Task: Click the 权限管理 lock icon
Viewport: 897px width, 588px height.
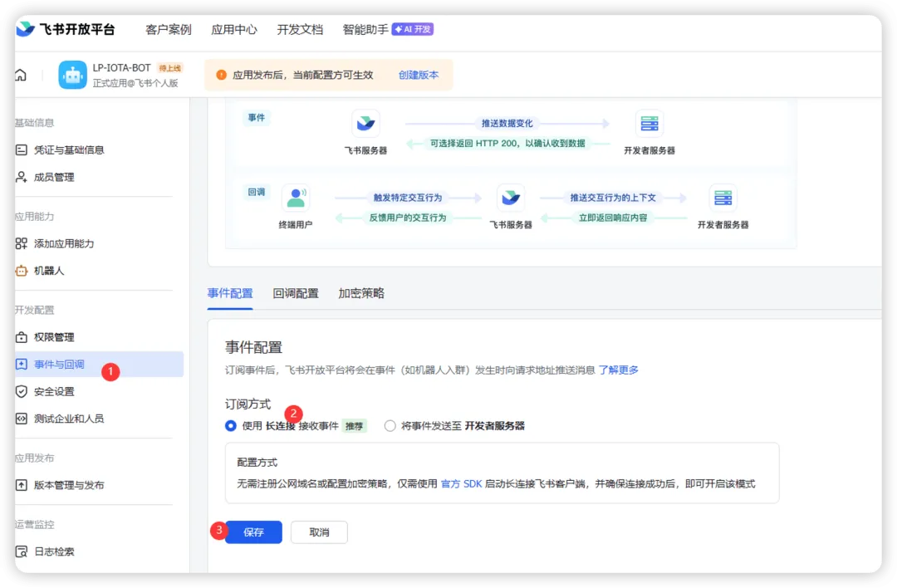Action: (21, 337)
